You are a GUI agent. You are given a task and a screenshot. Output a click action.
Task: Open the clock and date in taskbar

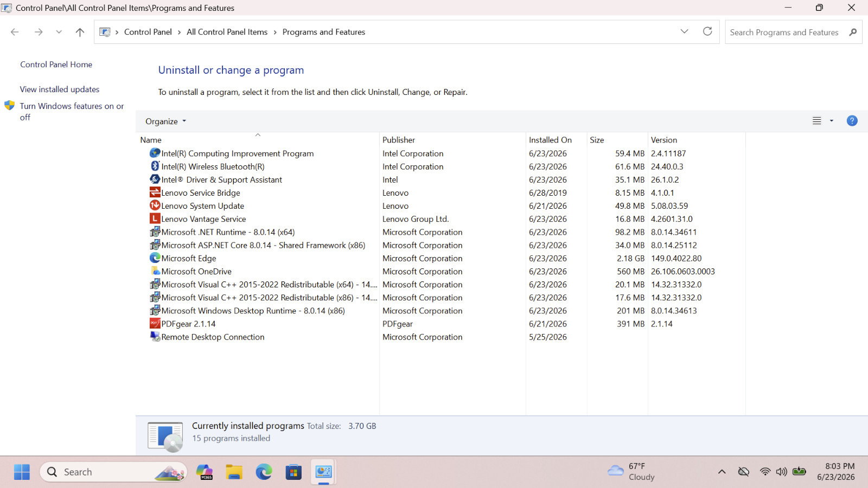[836, 472]
